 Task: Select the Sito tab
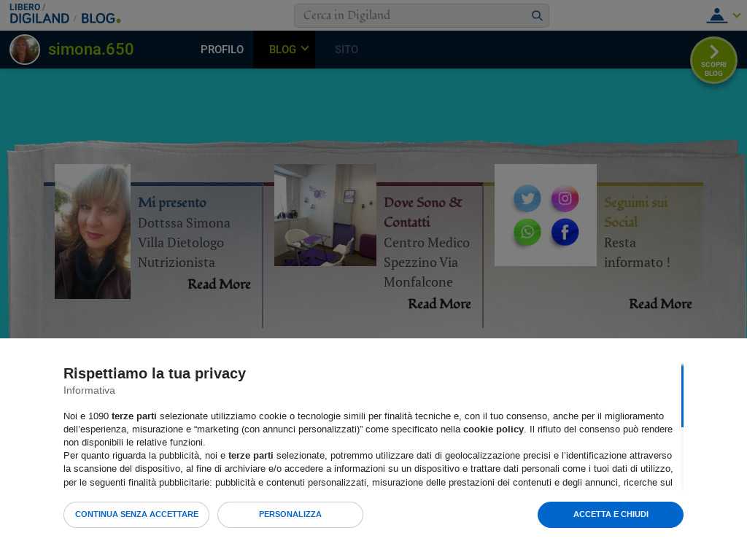pyautogui.click(x=347, y=50)
